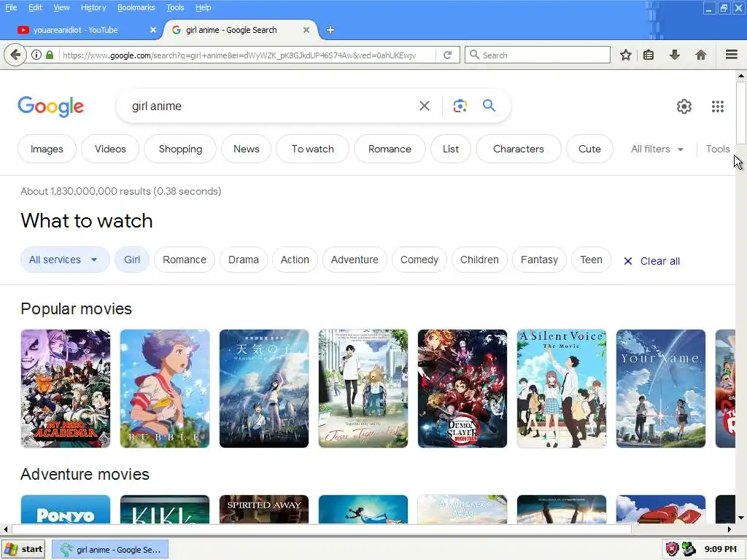747x560 pixels.
Task: Open the Demon Slayer movie poster
Action: click(x=462, y=389)
